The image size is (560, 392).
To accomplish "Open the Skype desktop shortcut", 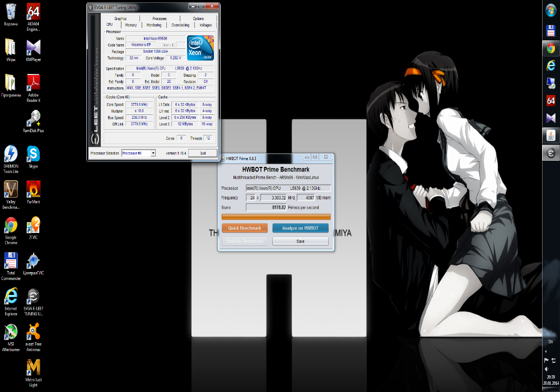I will tap(33, 157).
